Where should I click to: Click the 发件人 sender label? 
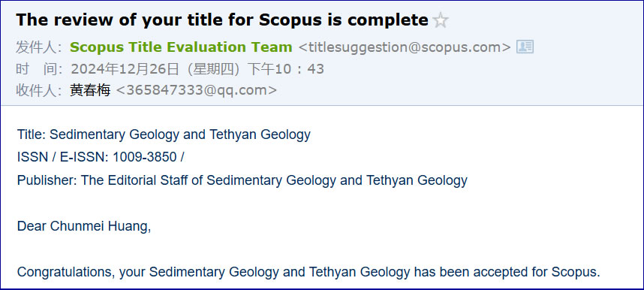click(38, 47)
